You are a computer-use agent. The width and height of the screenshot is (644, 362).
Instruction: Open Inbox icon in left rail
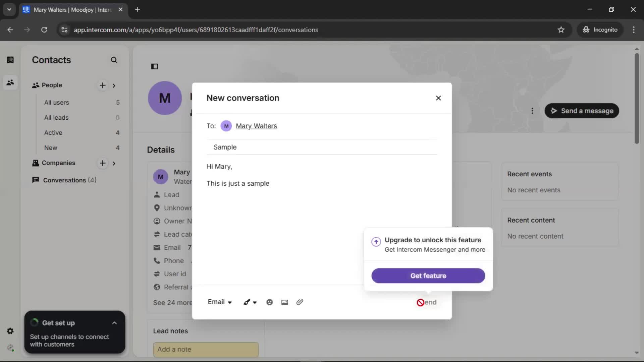(x=10, y=60)
